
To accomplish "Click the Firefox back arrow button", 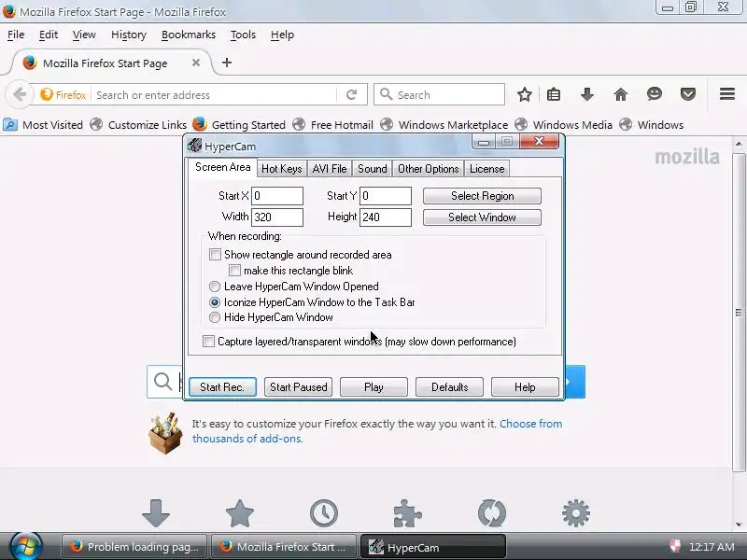I will (20, 94).
